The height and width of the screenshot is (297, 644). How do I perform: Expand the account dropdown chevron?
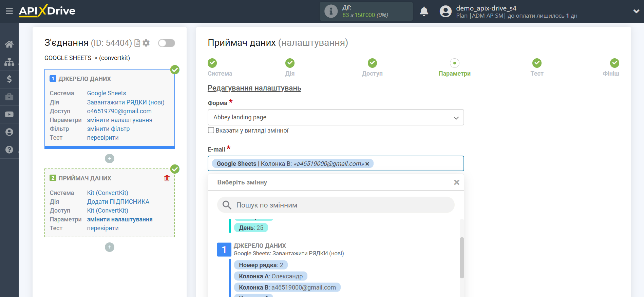636,11
